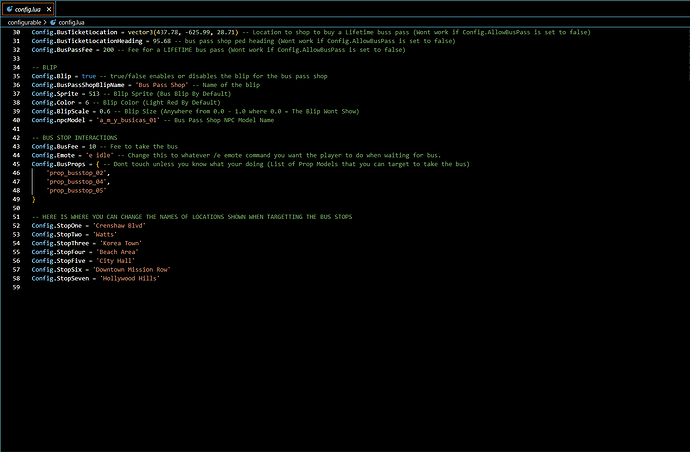This screenshot has width=690, height=452.
Task: Click the 'City Hall' string
Action: (115, 261)
